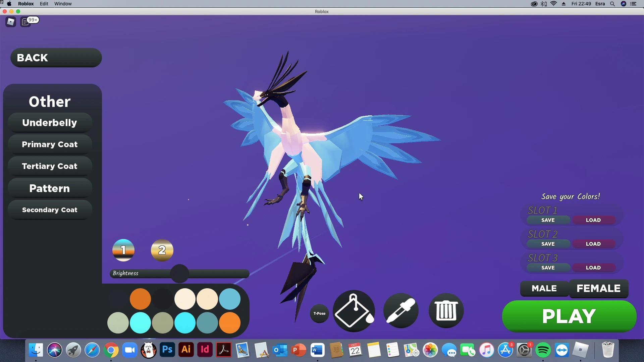Open the Roblox capture icon top left
Viewport: 644px width, 362px height.
coord(10,21)
